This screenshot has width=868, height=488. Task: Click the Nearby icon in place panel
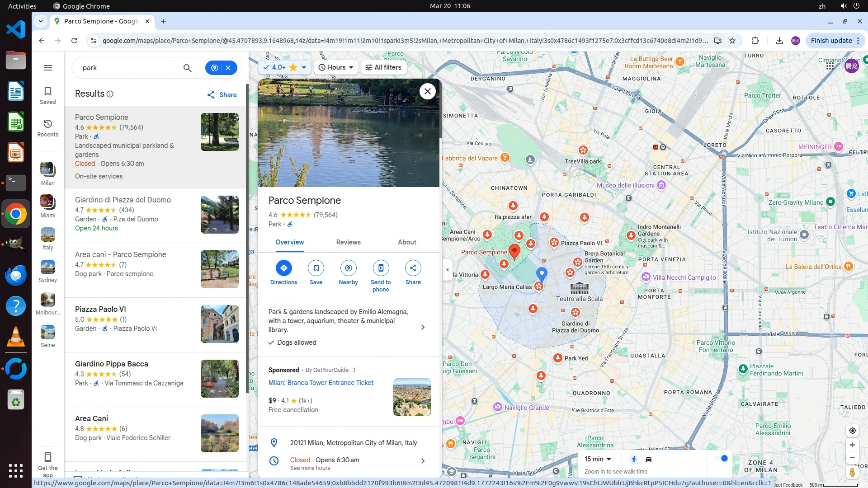(x=348, y=268)
